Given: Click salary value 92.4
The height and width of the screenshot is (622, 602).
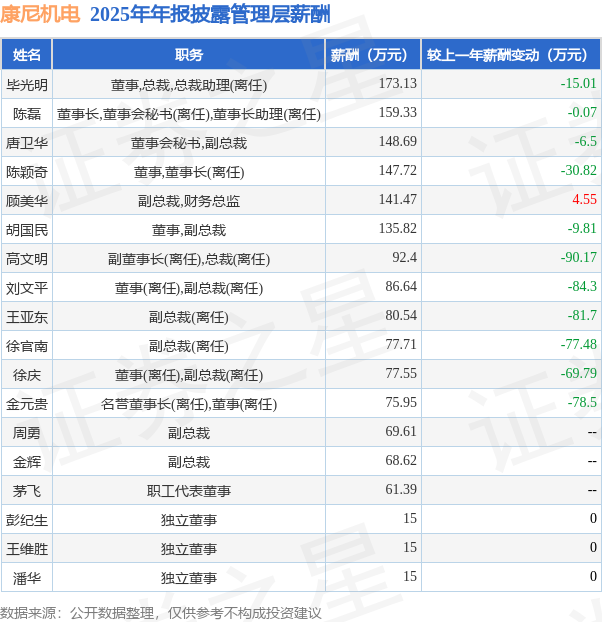Looking at the screenshot, I should click(x=405, y=257).
